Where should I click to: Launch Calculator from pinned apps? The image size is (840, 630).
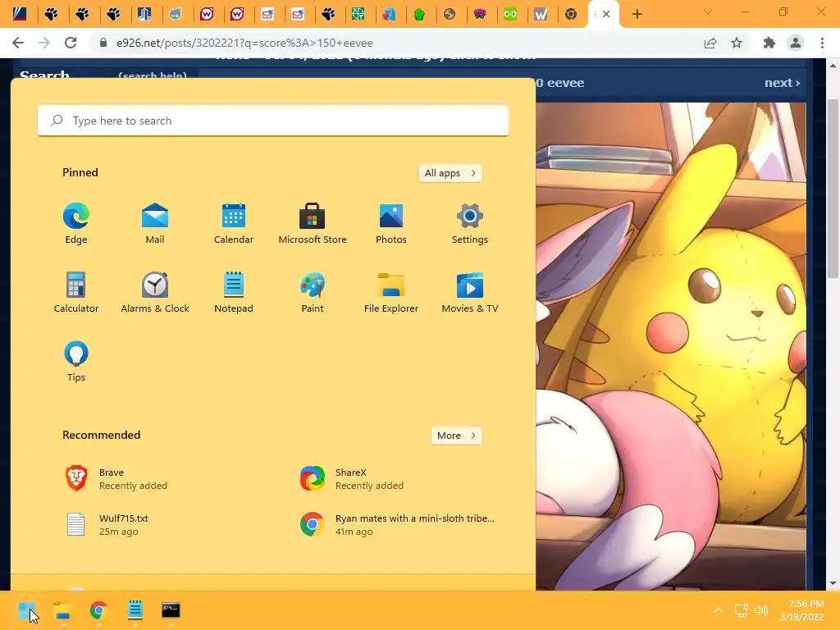coord(76,293)
